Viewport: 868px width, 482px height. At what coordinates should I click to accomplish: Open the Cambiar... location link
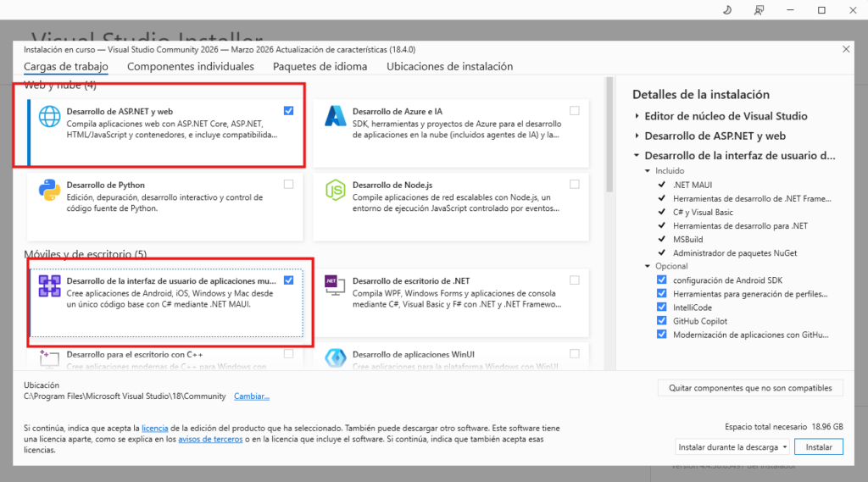pyautogui.click(x=252, y=396)
